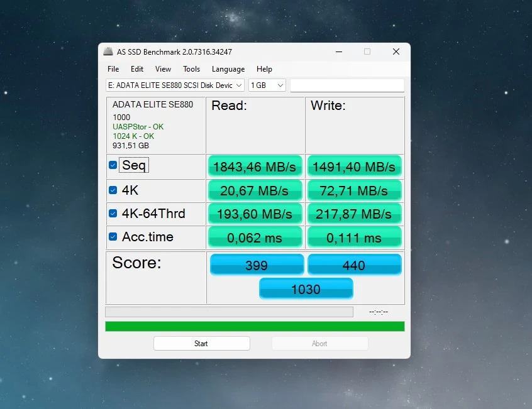The height and width of the screenshot is (409, 532).
Task: Click the AS SSD Benchmark title bar icon
Action: click(x=111, y=52)
